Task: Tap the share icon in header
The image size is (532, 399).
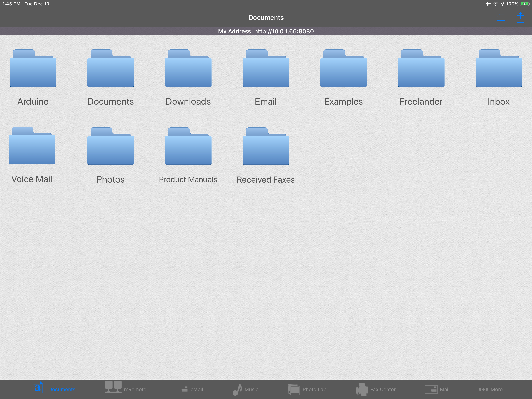Action: 520,18
